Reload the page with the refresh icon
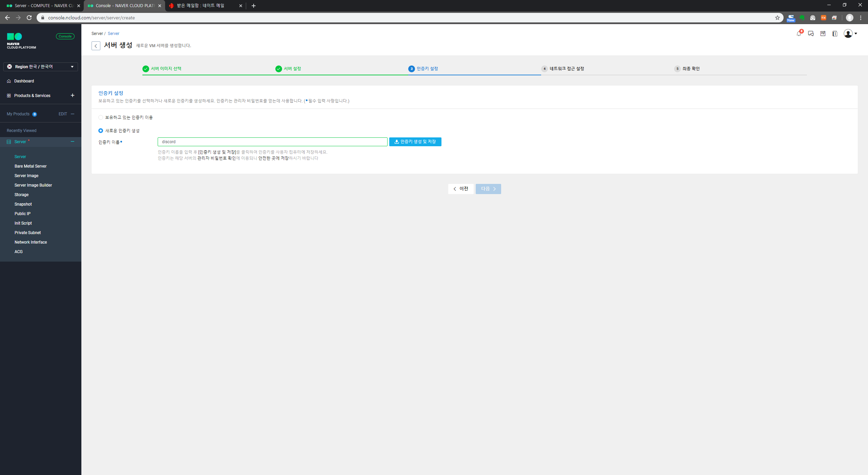The width and height of the screenshot is (868, 475). (29, 18)
